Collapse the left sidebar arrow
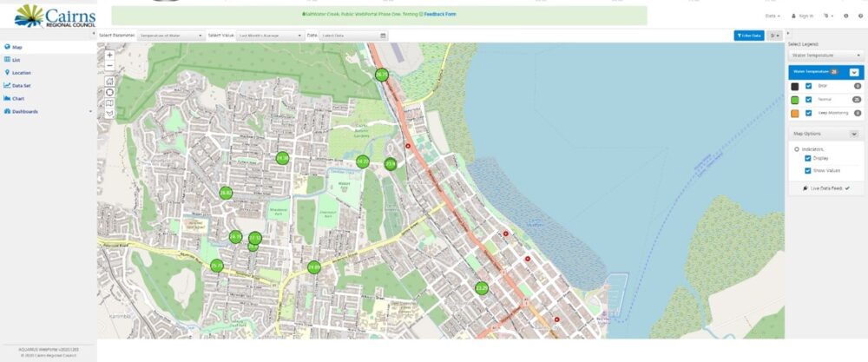This screenshot has height=362, width=868. [x=94, y=33]
